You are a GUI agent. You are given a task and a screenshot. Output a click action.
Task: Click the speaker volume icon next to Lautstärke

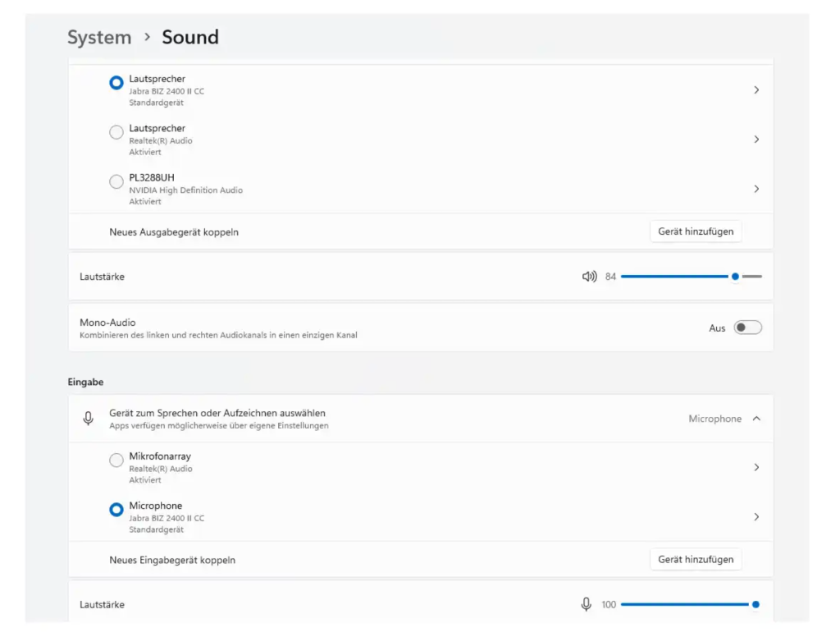coord(589,277)
